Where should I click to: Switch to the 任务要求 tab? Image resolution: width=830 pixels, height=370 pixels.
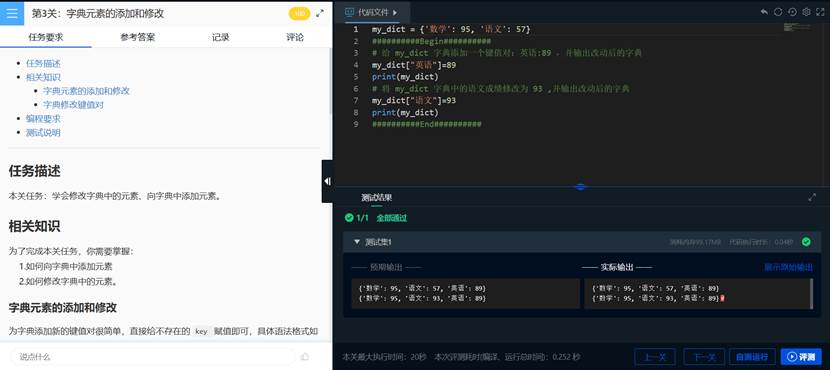click(46, 37)
